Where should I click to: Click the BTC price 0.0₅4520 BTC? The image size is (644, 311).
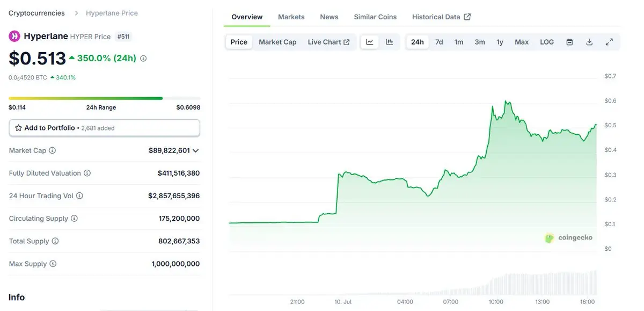pyautogui.click(x=27, y=77)
